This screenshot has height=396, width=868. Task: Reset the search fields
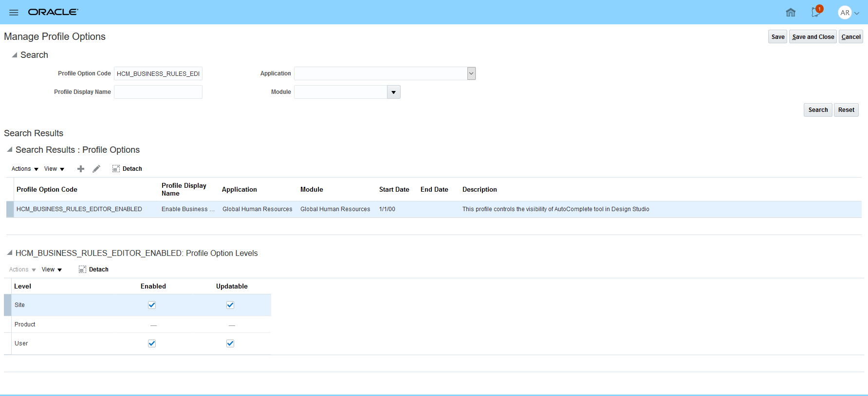(x=846, y=110)
